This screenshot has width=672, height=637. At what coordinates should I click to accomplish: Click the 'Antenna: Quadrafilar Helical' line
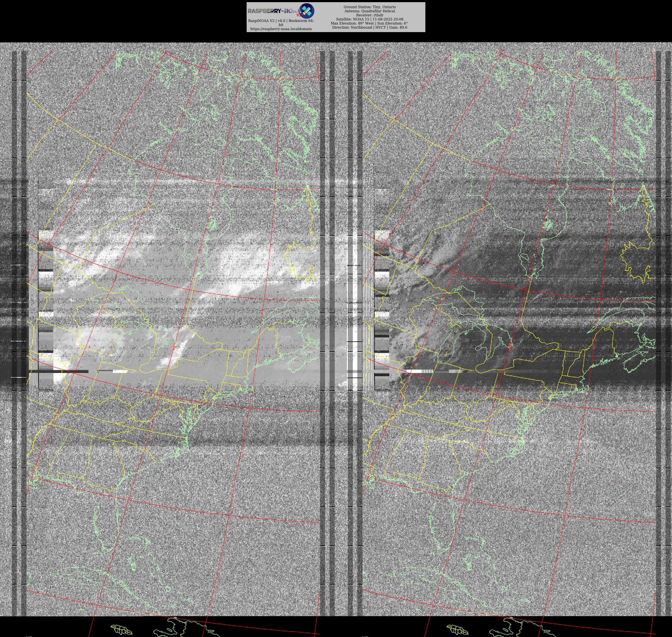pyautogui.click(x=369, y=11)
